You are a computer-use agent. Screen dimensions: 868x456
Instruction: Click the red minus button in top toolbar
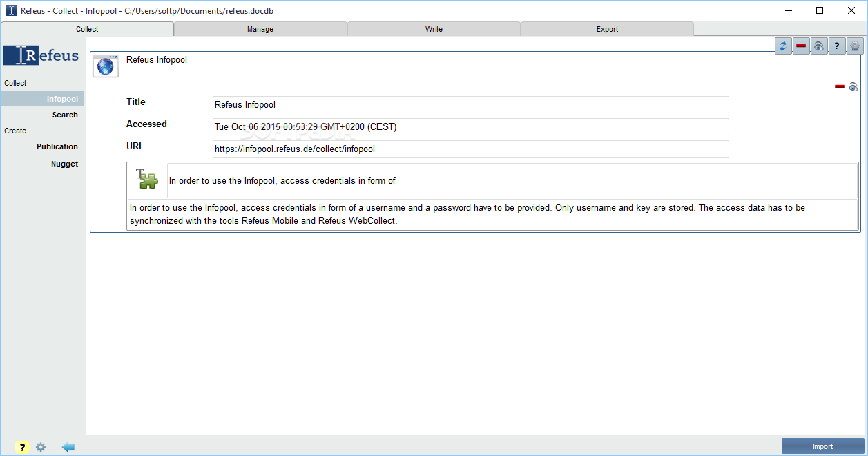click(x=801, y=46)
